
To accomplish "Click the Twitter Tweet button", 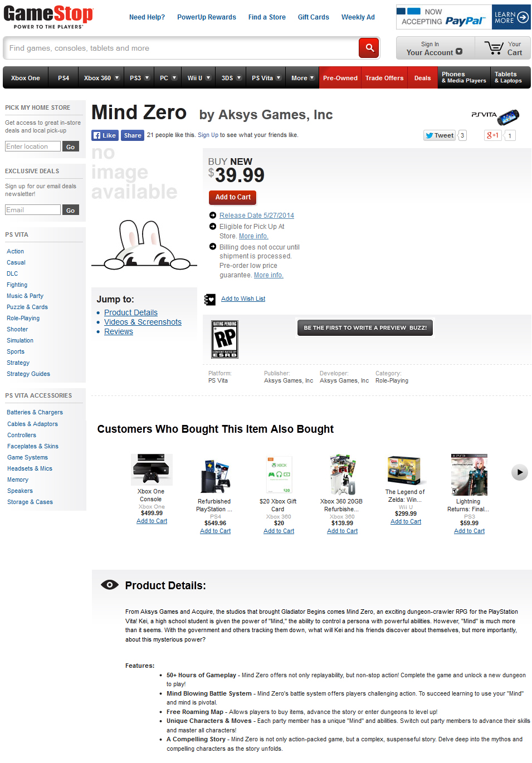I will click(x=440, y=135).
